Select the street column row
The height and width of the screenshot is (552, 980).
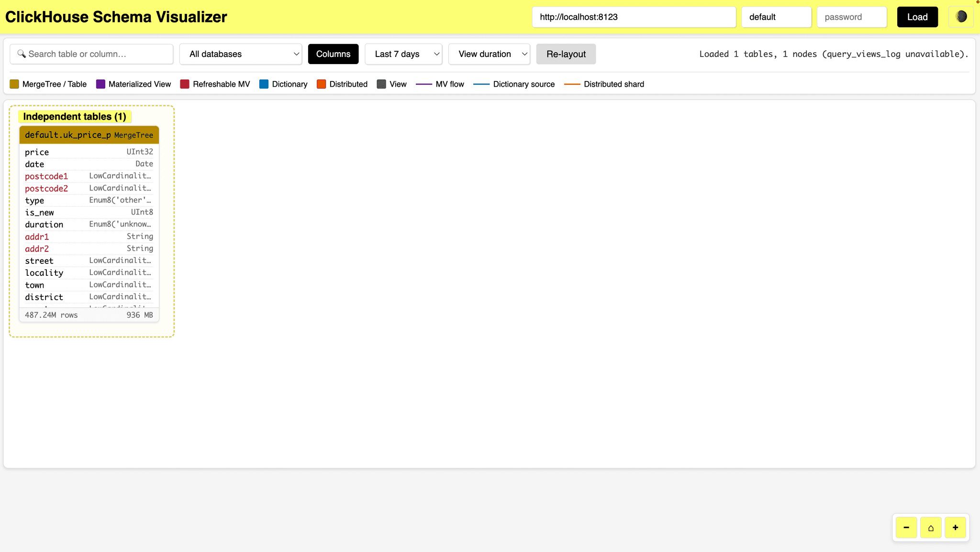click(x=89, y=260)
